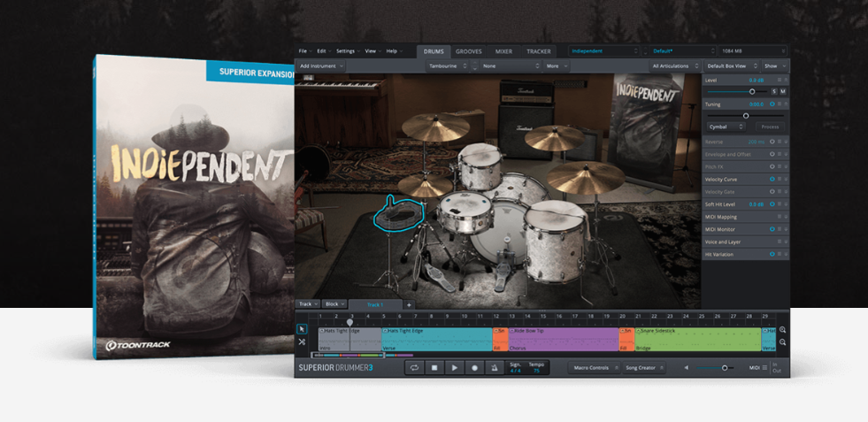Image resolution: width=868 pixels, height=422 pixels.
Task: Toggle the Hit Variation power button
Action: click(772, 254)
